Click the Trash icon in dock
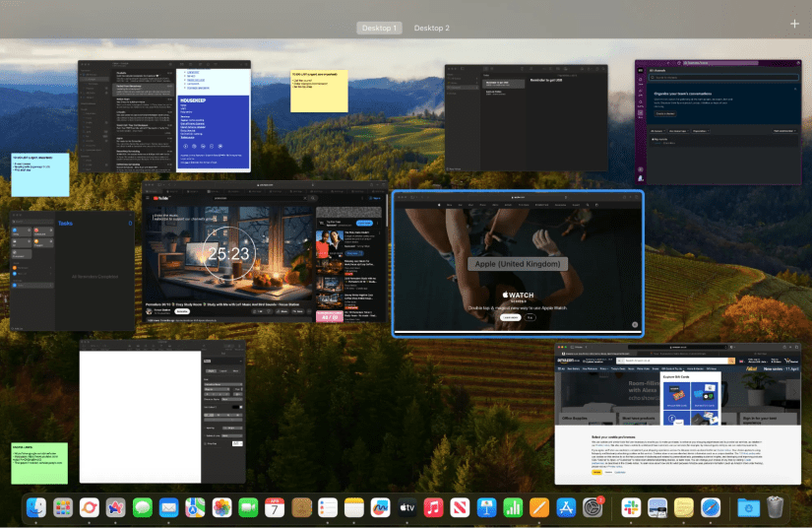 point(776,507)
